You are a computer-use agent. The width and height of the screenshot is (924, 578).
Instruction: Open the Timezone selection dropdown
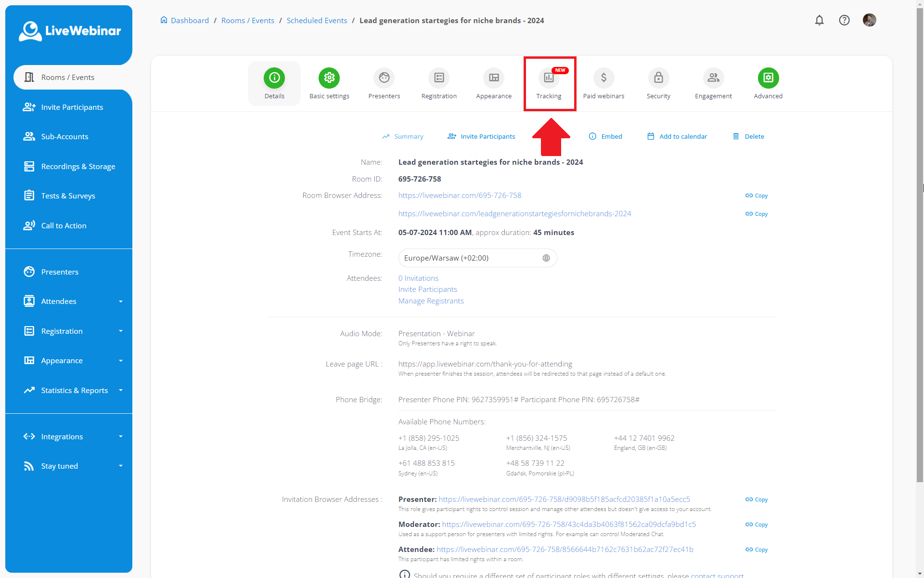pos(477,258)
